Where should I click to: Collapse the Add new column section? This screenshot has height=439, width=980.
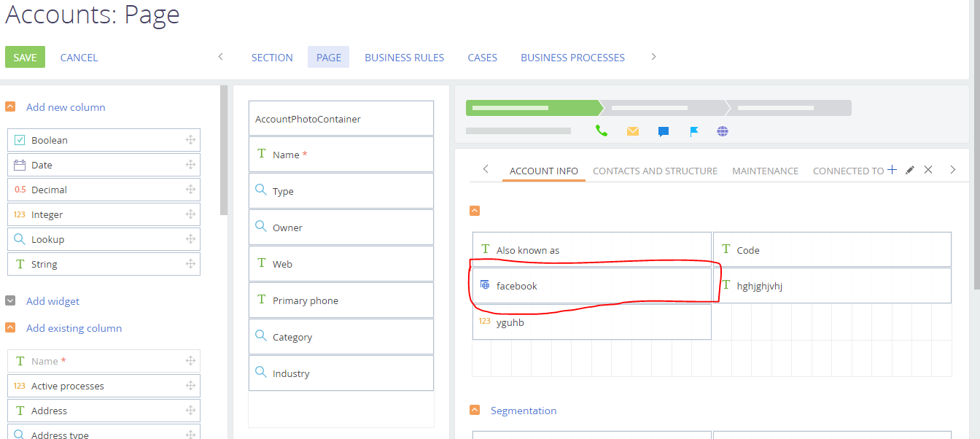[10, 107]
